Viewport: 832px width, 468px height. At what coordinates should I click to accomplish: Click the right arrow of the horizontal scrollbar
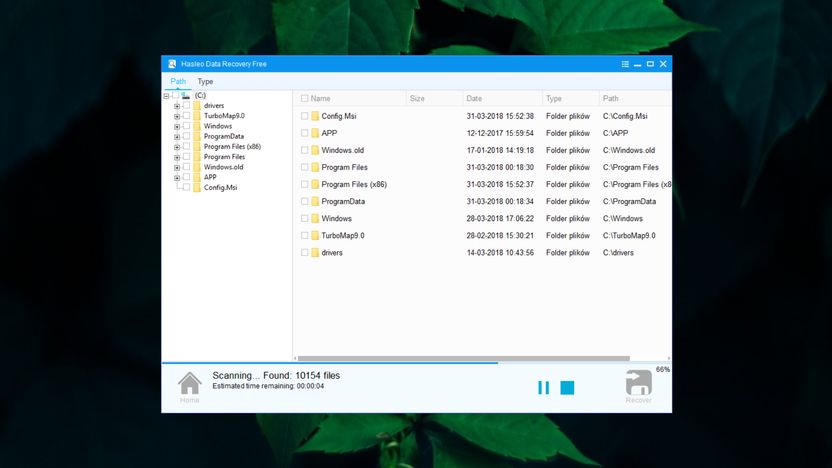668,359
